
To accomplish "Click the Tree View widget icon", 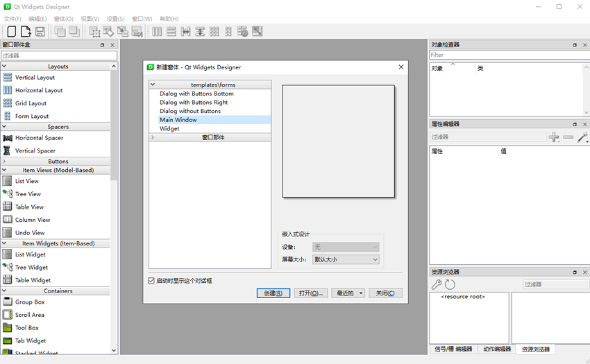I will tap(8, 194).
